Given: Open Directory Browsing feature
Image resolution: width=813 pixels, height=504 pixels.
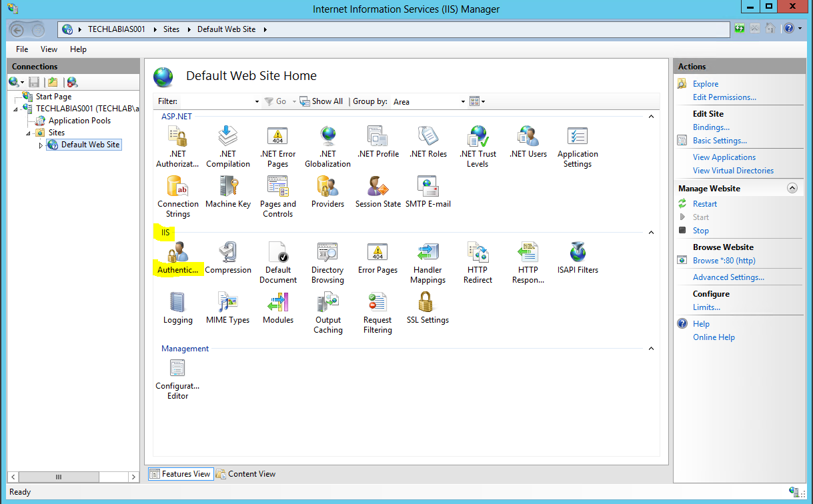Looking at the screenshot, I should coord(327,263).
